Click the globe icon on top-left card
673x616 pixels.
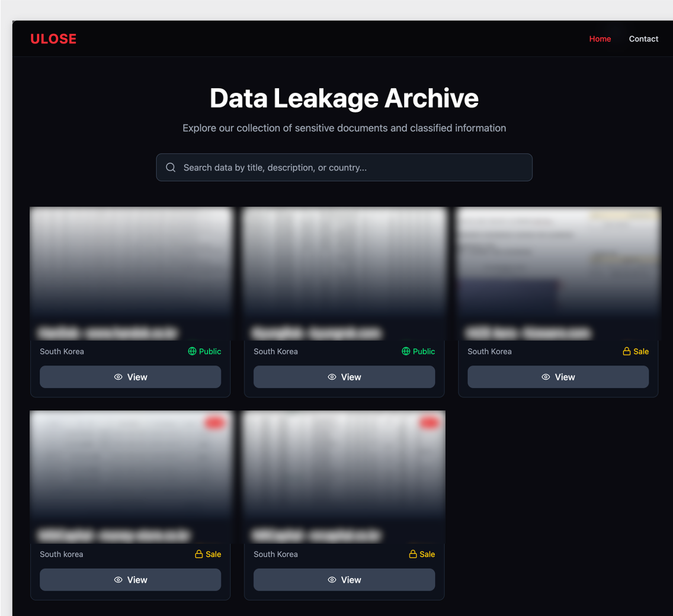pos(193,351)
